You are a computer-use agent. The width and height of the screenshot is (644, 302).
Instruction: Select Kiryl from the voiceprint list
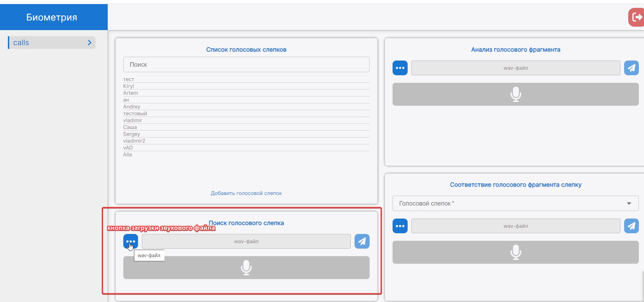pos(129,86)
